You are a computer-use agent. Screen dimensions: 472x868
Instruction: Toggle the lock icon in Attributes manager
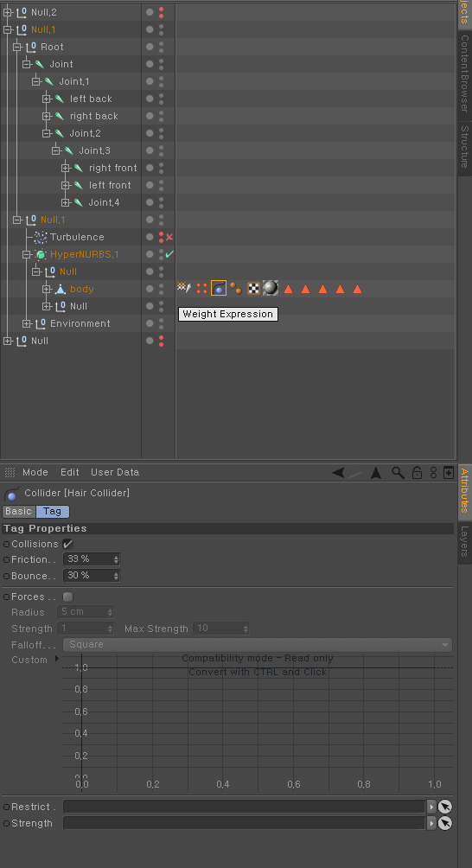click(417, 473)
